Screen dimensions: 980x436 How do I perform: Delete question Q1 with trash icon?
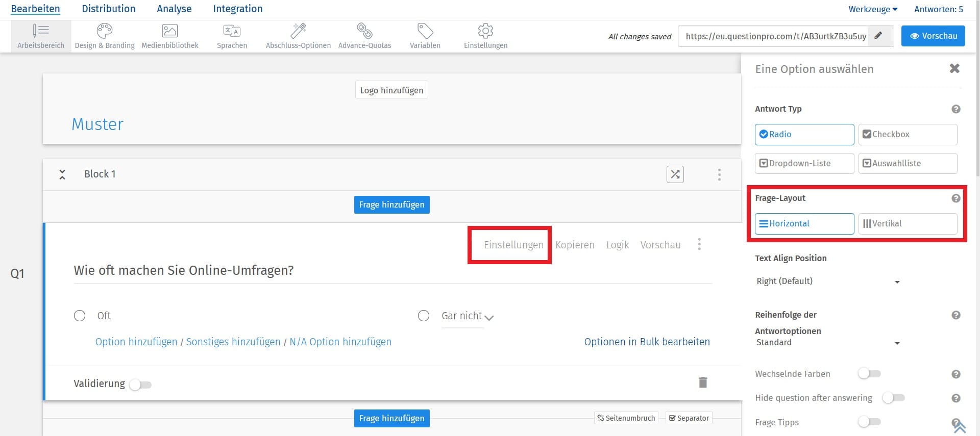coord(703,382)
